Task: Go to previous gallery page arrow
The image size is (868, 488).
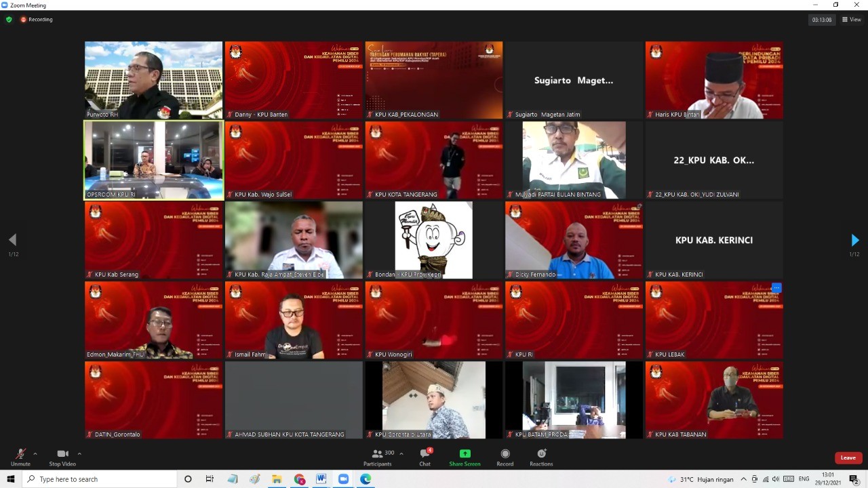Action: click(x=12, y=240)
